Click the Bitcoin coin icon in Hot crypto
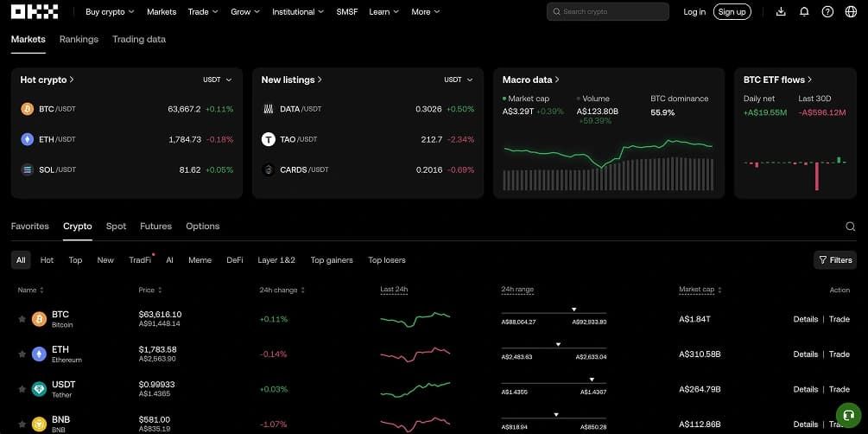The width and height of the screenshot is (868, 434). tap(27, 109)
